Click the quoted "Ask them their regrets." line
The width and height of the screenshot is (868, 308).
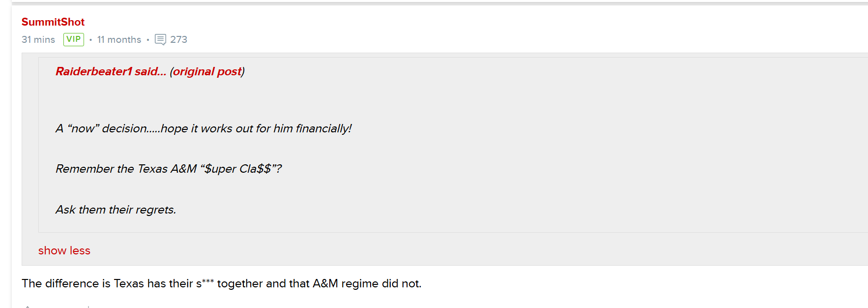[x=116, y=210]
